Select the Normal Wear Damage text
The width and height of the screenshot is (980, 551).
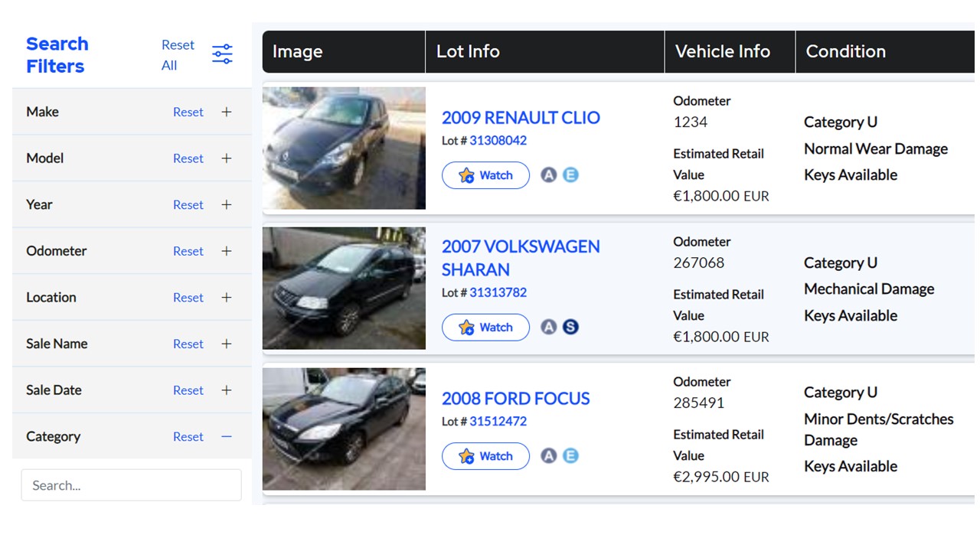(x=876, y=149)
